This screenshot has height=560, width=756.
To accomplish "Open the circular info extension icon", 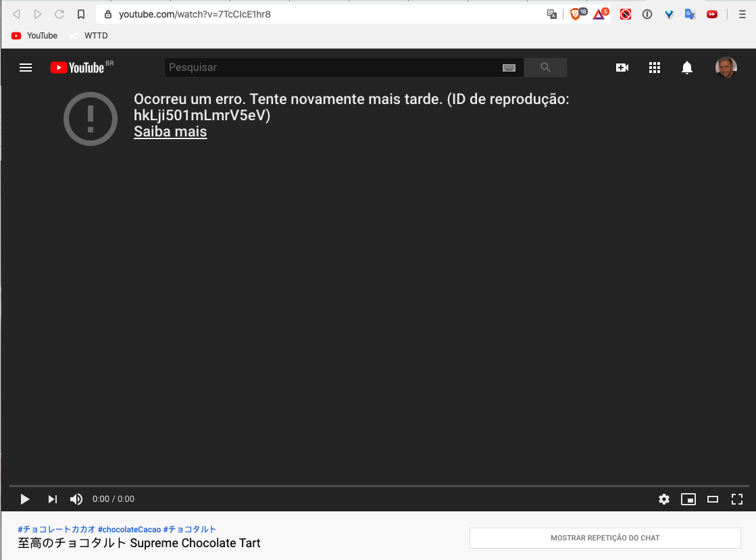I will point(647,14).
